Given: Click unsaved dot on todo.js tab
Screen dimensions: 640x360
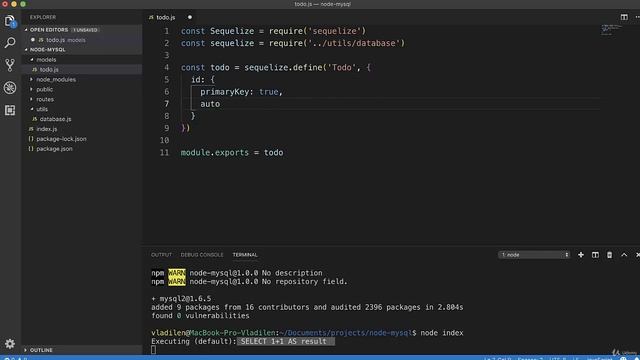Looking at the screenshot, I should [x=190, y=17].
